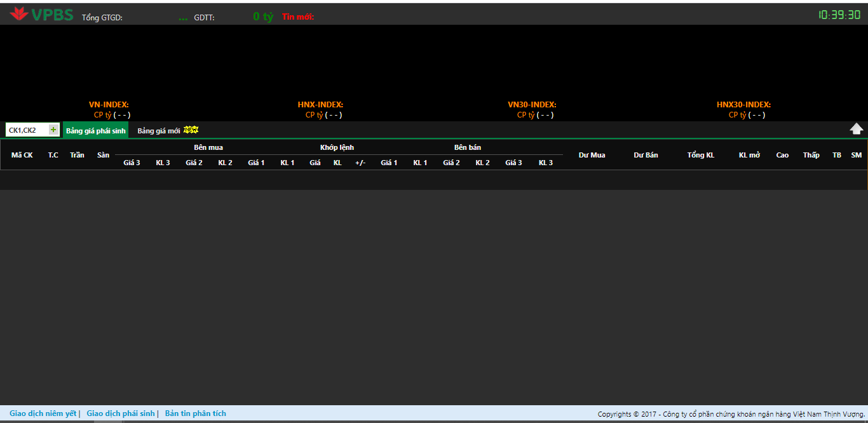Click the Dư Mua column header
The image size is (868, 423).
point(592,155)
